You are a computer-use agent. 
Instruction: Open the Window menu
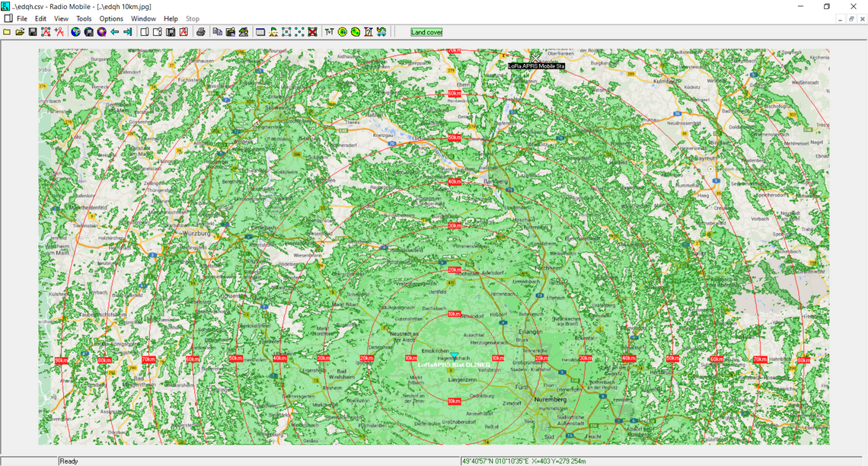coord(143,18)
